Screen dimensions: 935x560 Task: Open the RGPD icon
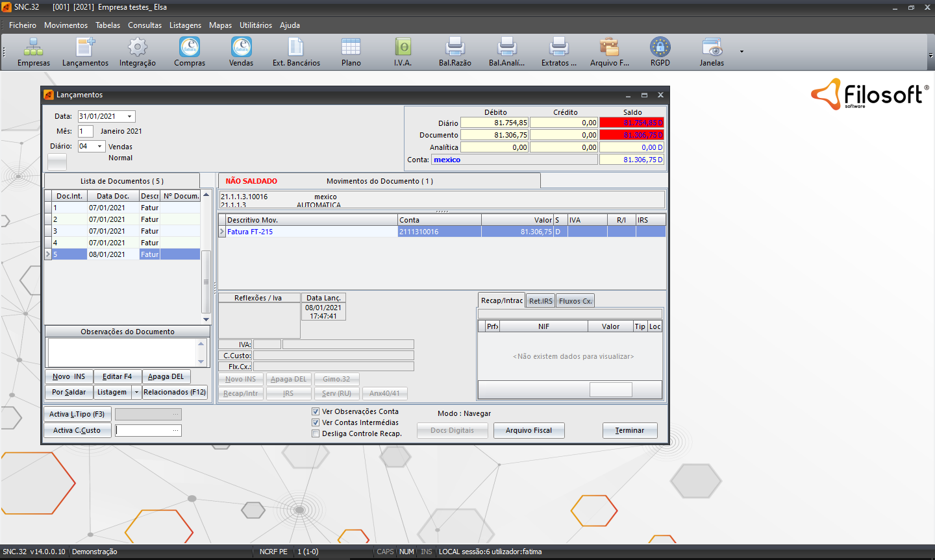coord(660,47)
